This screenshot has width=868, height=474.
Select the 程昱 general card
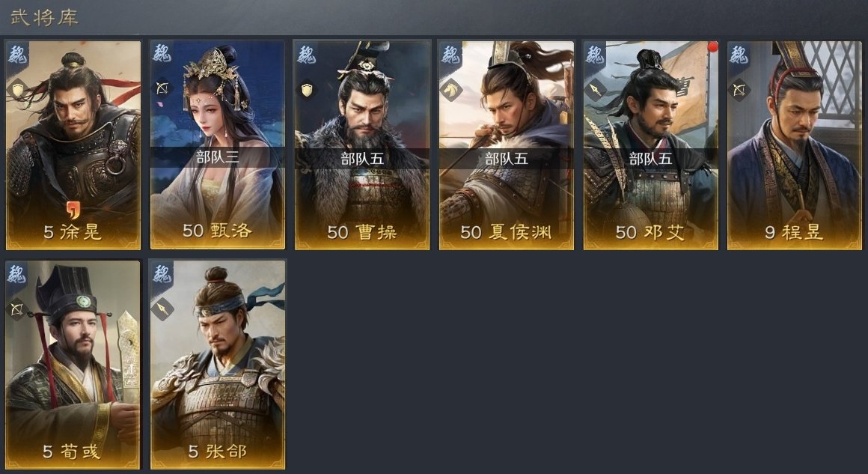point(795,145)
